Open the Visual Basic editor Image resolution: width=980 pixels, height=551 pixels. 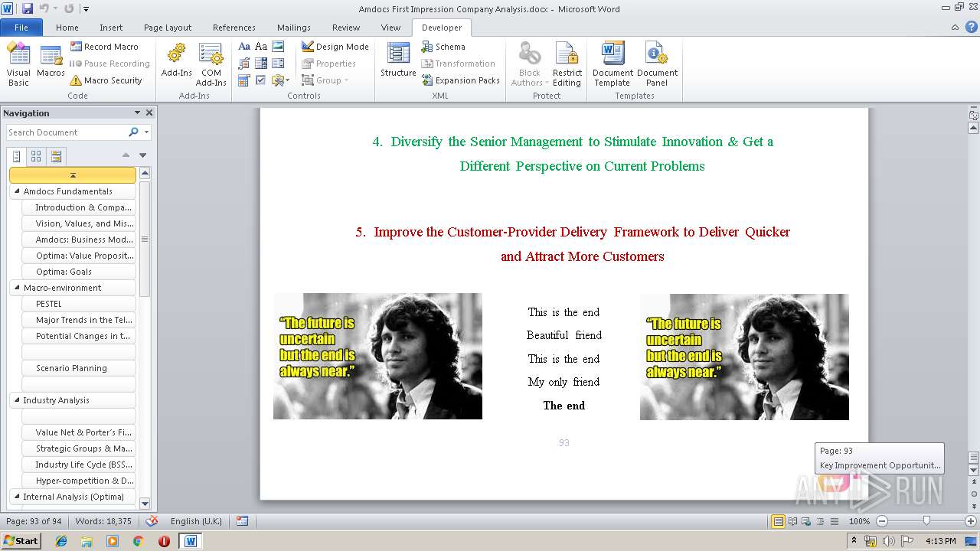pos(18,64)
